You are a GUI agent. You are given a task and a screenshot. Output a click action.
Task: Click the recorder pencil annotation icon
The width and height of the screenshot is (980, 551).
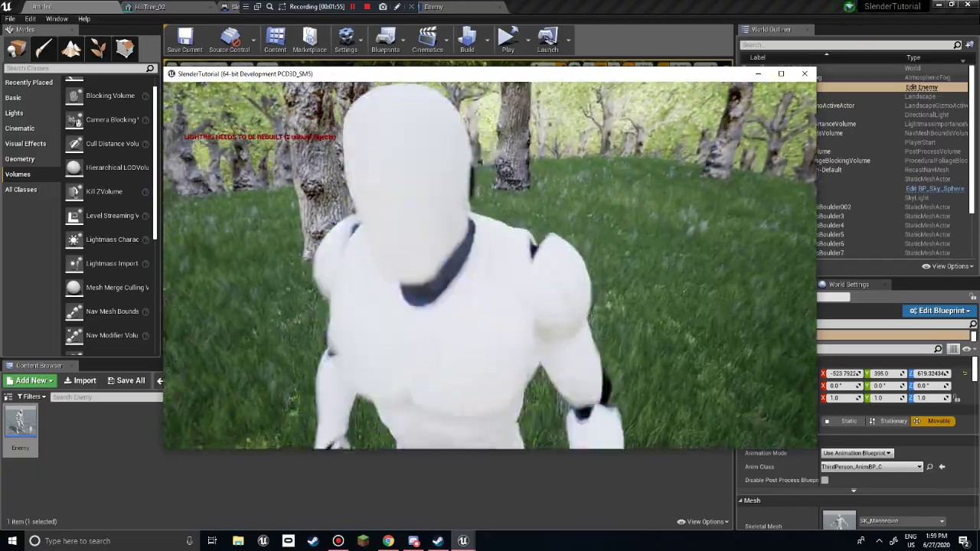pyautogui.click(x=397, y=7)
